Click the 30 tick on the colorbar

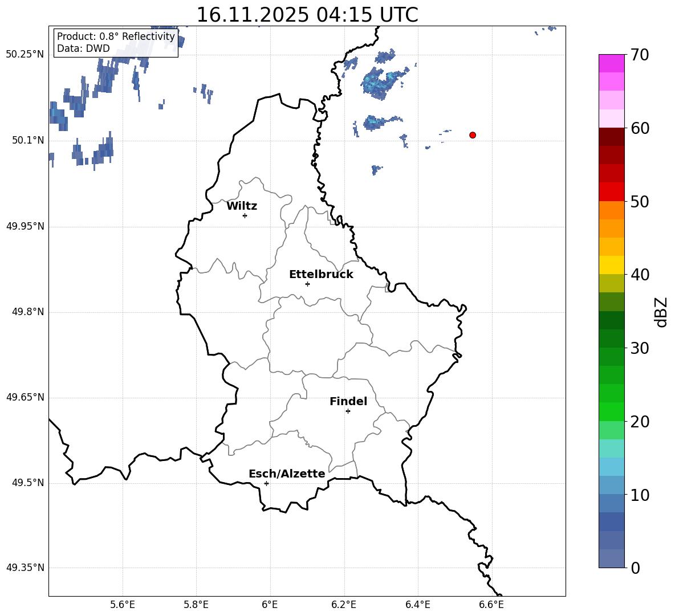tap(640, 348)
